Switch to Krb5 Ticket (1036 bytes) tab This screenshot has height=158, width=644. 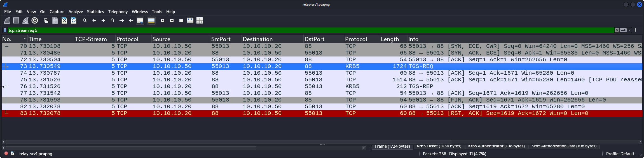tap(439, 147)
